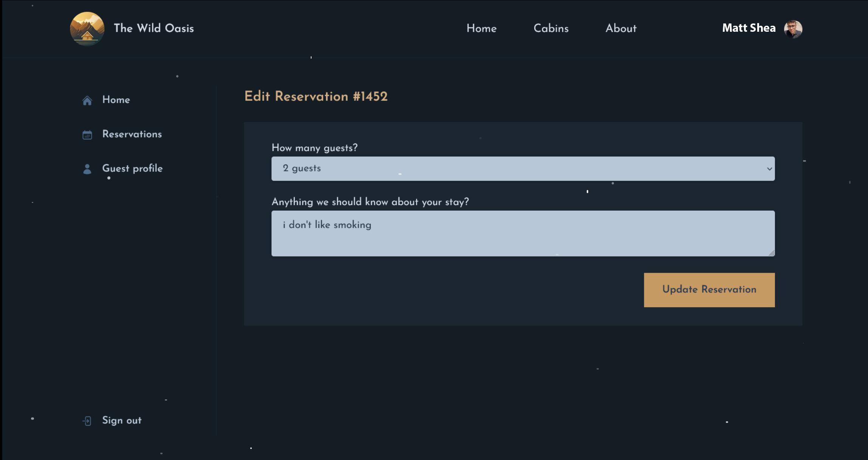Focus the stay notes text area
This screenshot has width=868, height=460.
coord(522,233)
